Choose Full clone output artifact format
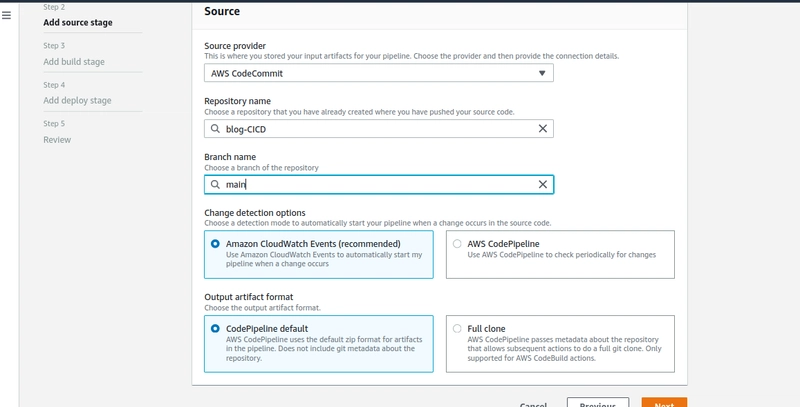Screen dimensions: 800x407 [x=458, y=328]
